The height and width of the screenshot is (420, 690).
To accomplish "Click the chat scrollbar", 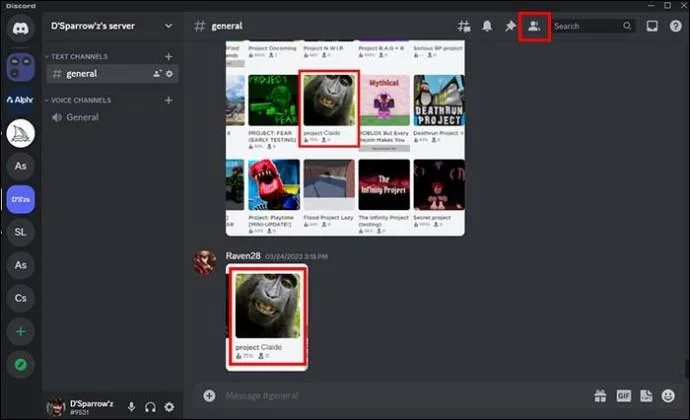I will (x=687, y=369).
